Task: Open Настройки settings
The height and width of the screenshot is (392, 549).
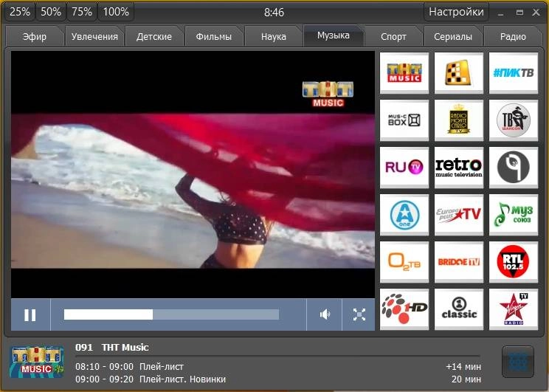Action: pyautogui.click(x=456, y=12)
